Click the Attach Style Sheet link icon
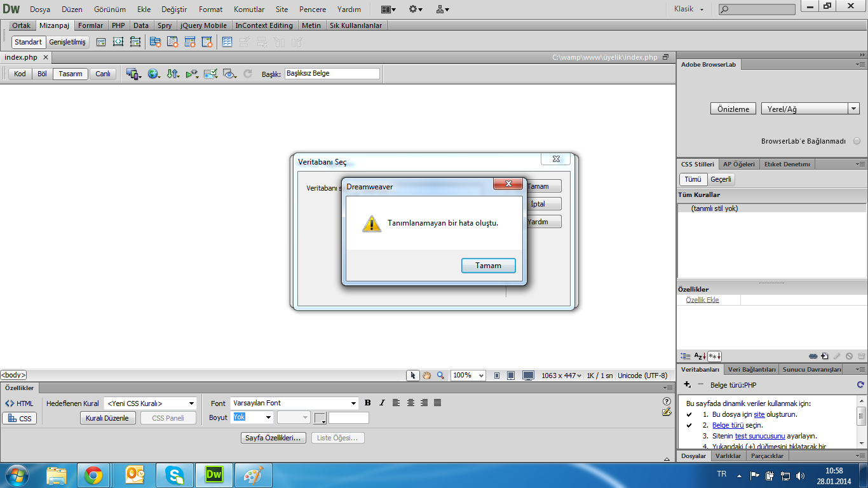868x488 pixels. [813, 356]
